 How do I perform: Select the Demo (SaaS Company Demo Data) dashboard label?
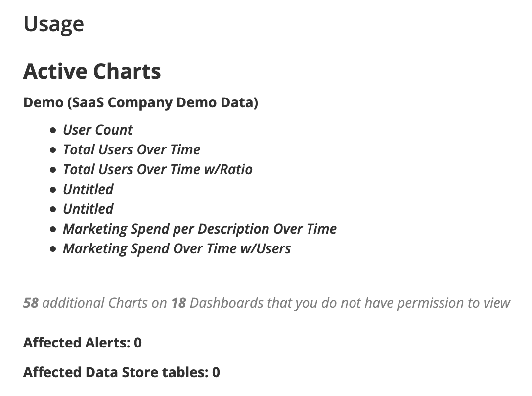click(141, 102)
